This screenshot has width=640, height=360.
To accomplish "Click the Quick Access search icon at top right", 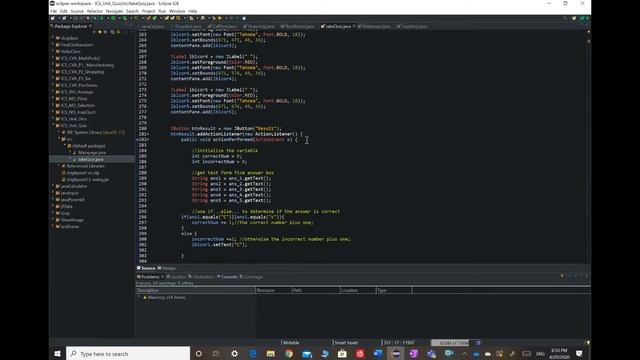I will coord(565,18).
